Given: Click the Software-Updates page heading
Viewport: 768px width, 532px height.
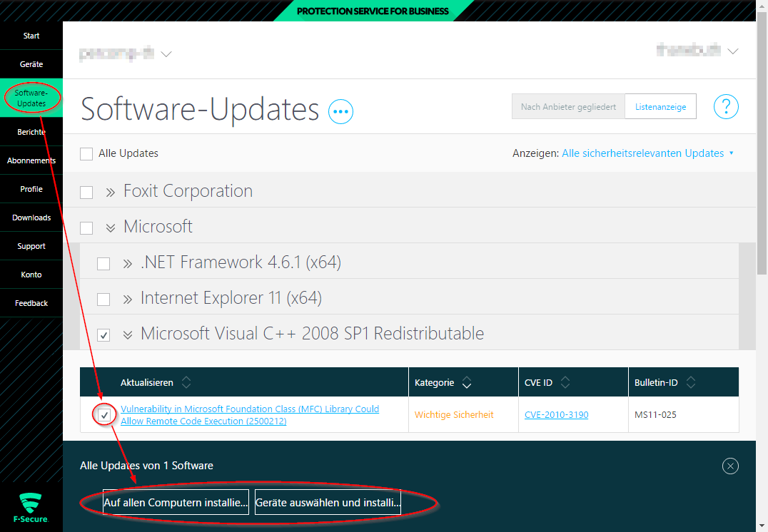Looking at the screenshot, I should pyautogui.click(x=200, y=108).
